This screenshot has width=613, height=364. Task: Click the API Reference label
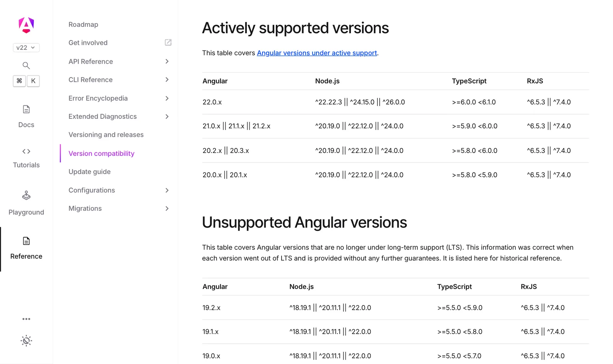point(91,61)
